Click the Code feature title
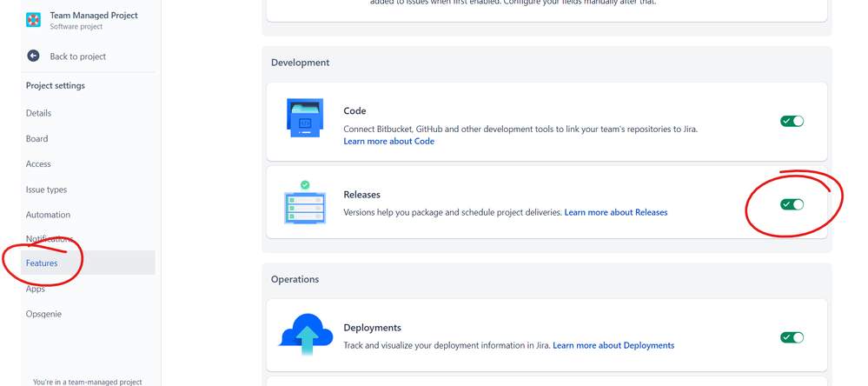868x386 pixels. coord(354,110)
